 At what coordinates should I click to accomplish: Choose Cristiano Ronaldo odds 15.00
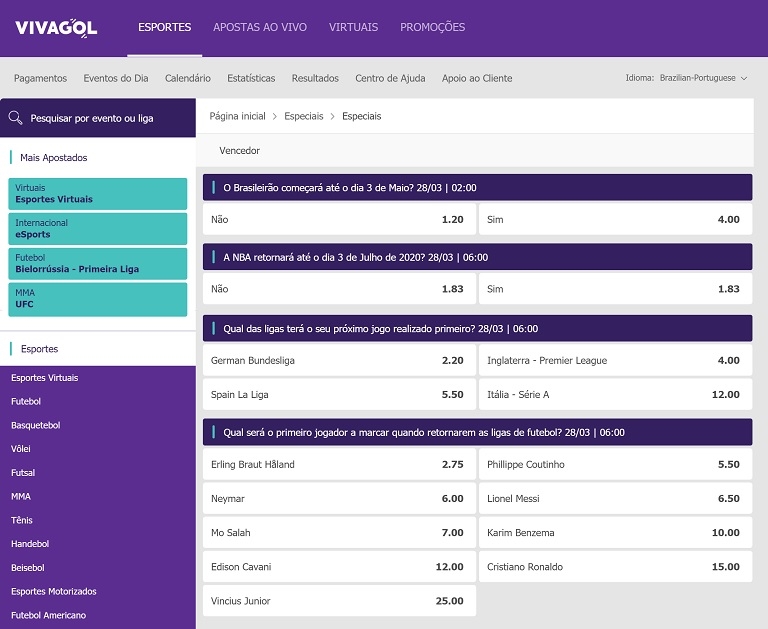(x=614, y=567)
